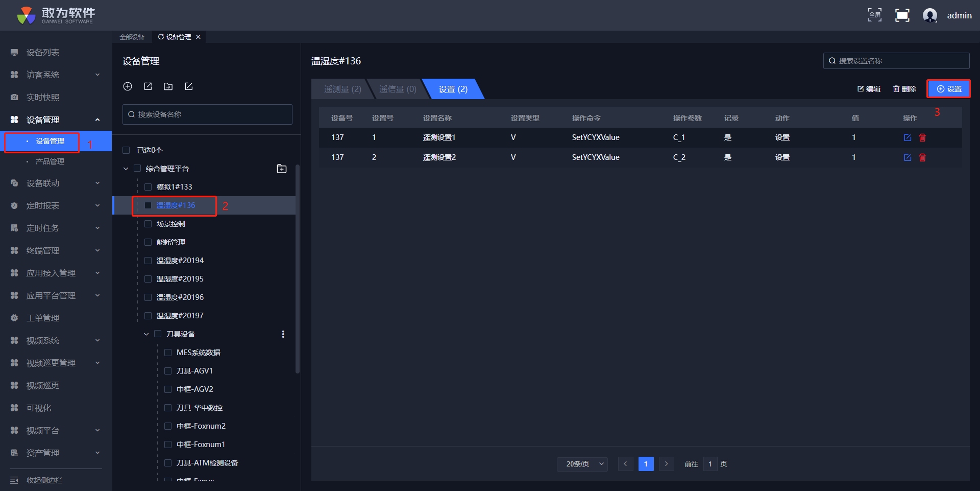This screenshot has height=491, width=980.
Task: Click the add device plus icon
Action: [x=128, y=86]
